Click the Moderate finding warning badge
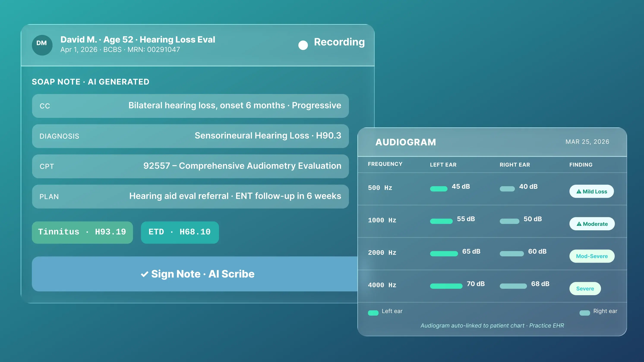Viewport: 644px width, 362px height. [x=592, y=224]
